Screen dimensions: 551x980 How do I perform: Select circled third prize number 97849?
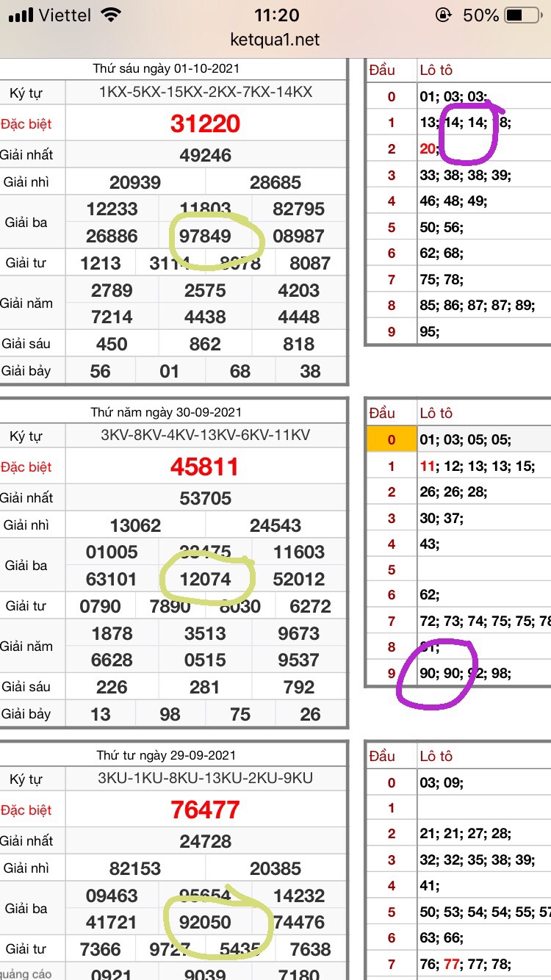(x=206, y=236)
